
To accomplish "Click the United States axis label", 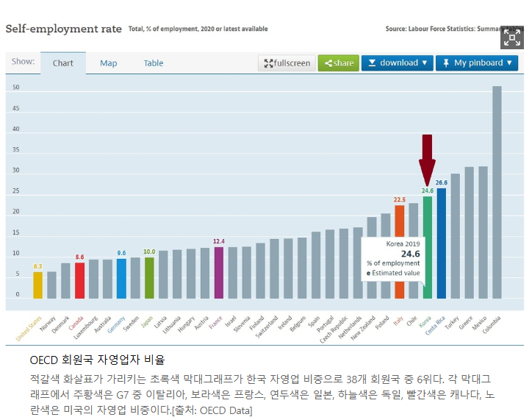I will (29, 328).
